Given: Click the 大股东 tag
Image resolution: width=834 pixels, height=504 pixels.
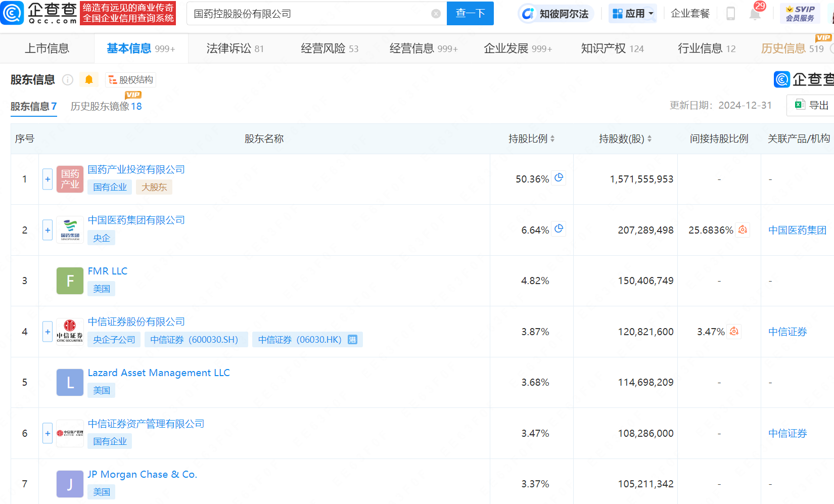Looking at the screenshot, I should 154,187.
